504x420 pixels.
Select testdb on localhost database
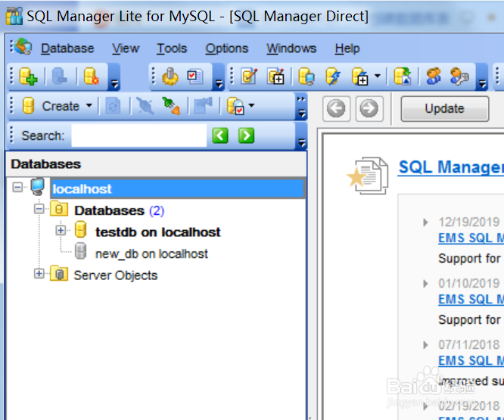point(158,232)
